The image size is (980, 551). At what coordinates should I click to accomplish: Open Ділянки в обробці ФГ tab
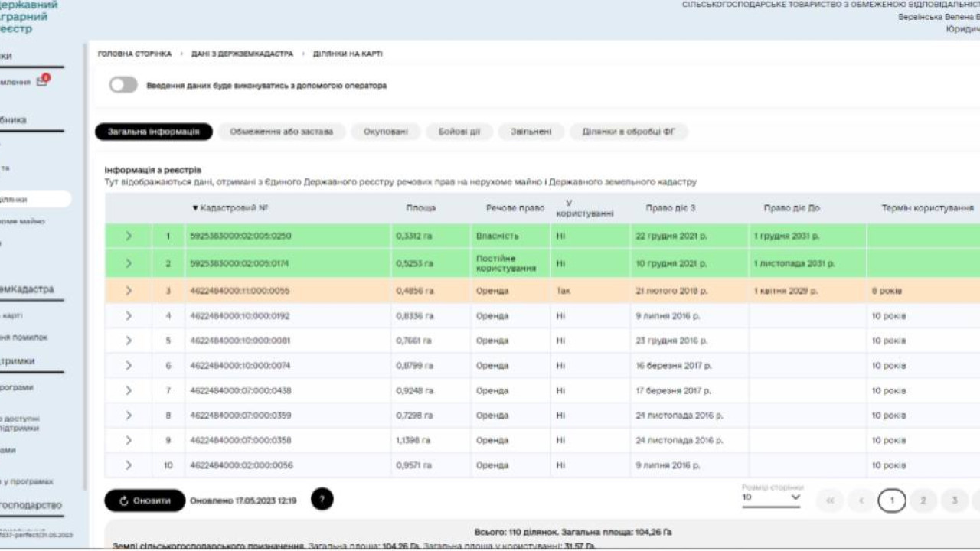[629, 132]
